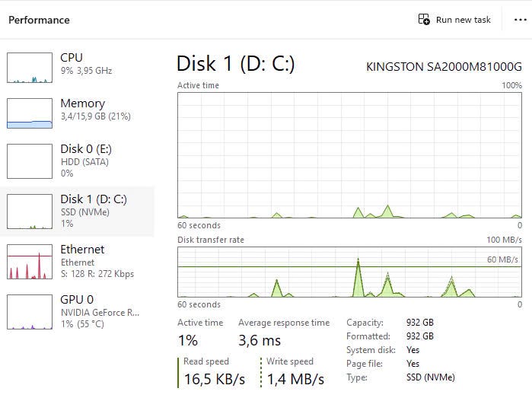Image resolution: width=532 pixels, height=401 pixels.
Task: Click the Performance page heading
Action: click(39, 20)
